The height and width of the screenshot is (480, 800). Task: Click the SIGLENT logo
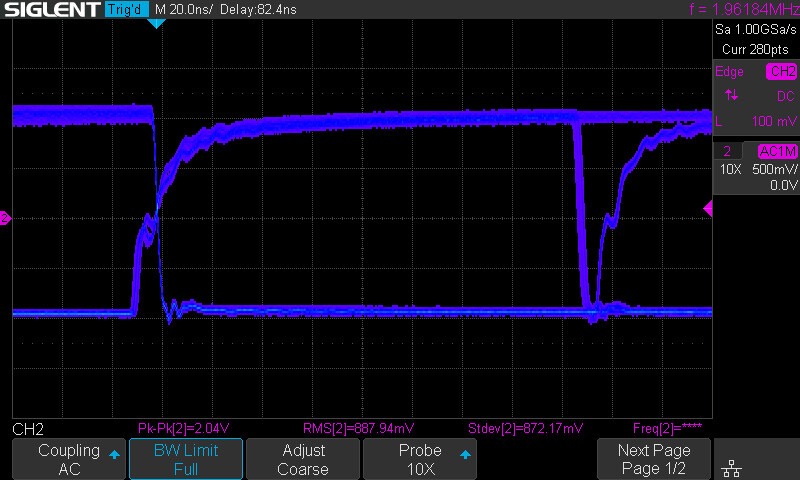point(52,9)
